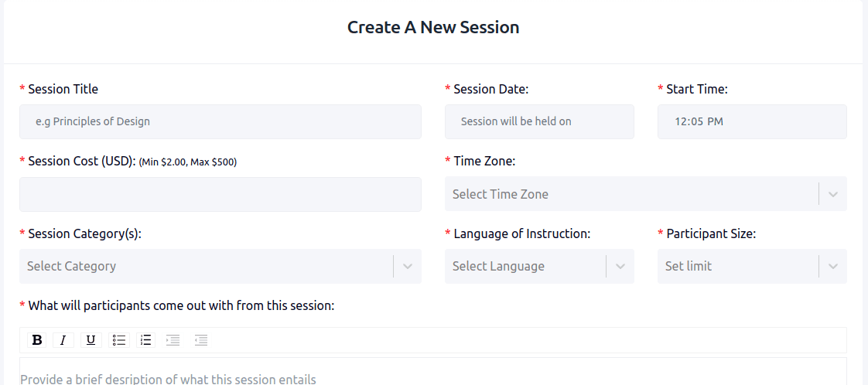868x385 pixels.
Task: Click the Start Time field showing 12:05 PM
Action: (x=752, y=121)
